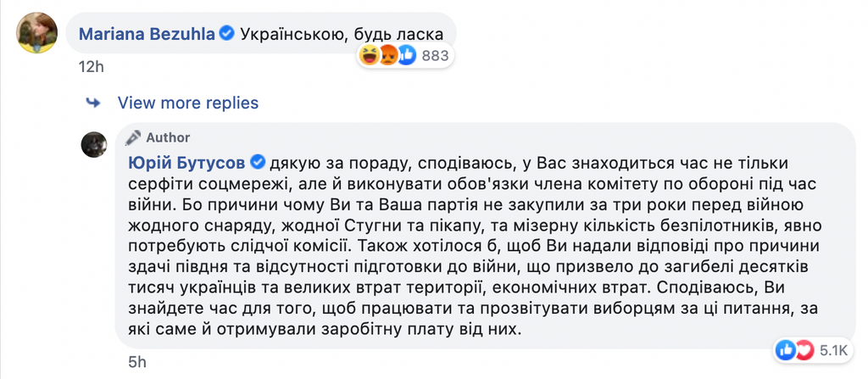This screenshot has height=379, width=868.
Task: Click the blue like icon beside 883
Action: point(407,56)
